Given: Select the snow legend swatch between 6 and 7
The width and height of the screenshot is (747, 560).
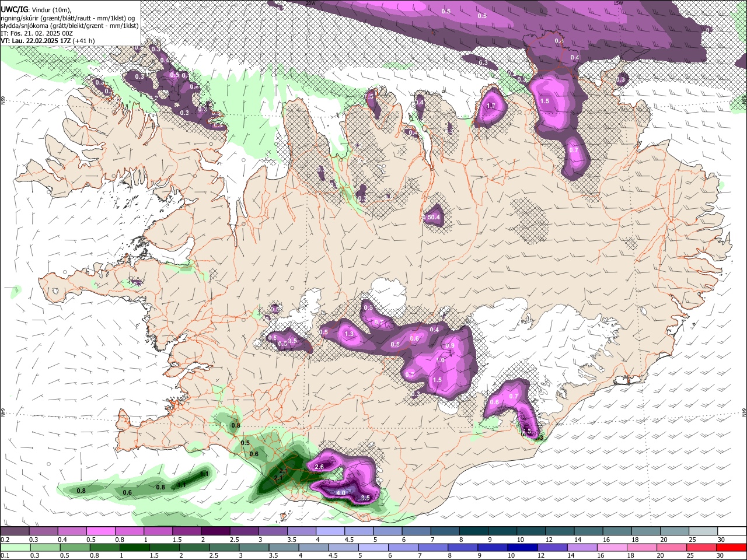Looking at the screenshot, I should pos(417,531).
